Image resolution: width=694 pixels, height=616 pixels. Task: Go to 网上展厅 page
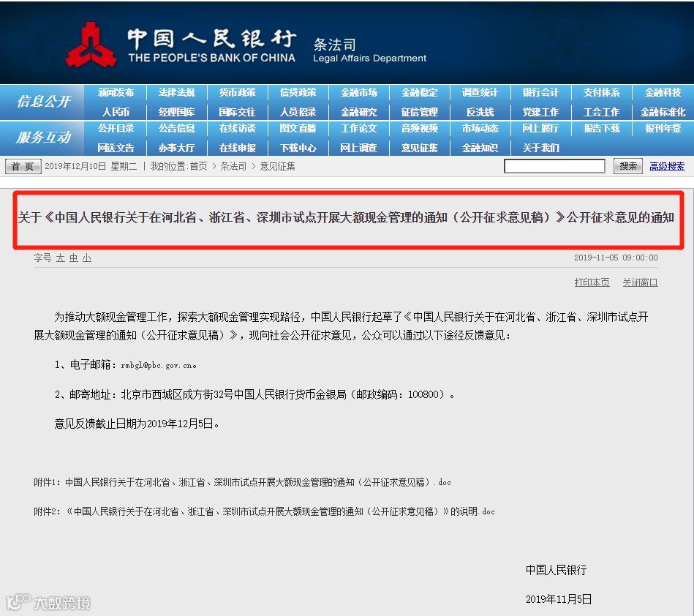click(x=540, y=129)
